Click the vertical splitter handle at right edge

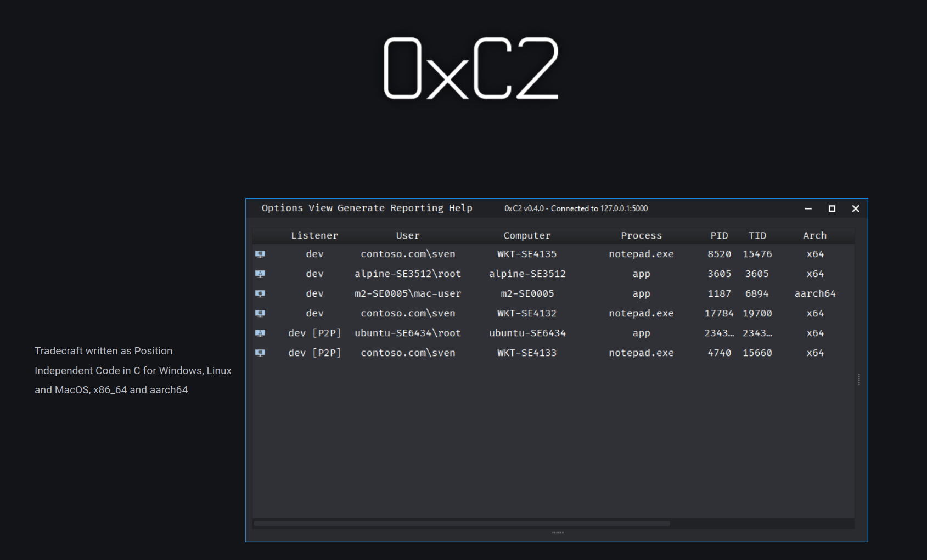(859, 380)
